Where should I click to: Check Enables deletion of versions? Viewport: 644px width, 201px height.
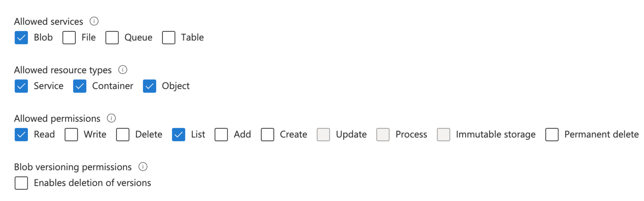click(x=21, y=183)
